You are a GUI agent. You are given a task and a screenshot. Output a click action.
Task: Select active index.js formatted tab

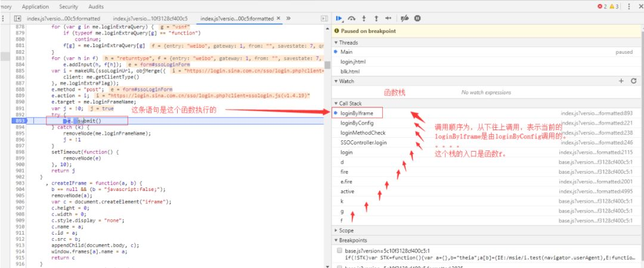point(237,19)
